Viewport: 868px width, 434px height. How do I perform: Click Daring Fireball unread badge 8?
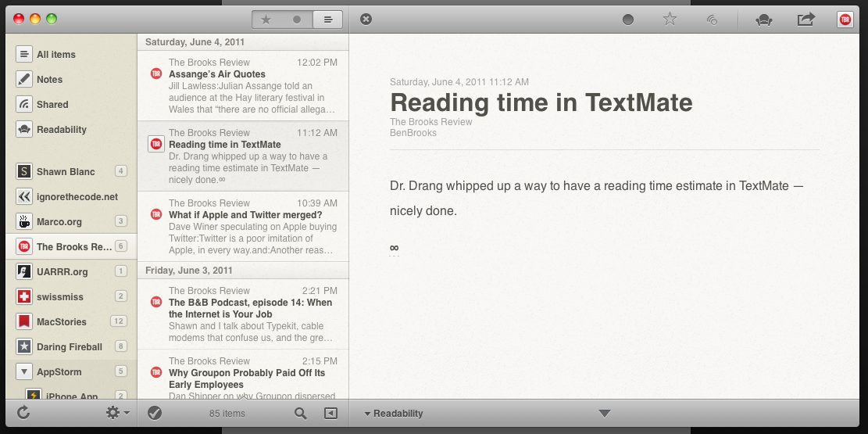pyautogui.click(x=120, y=346)
